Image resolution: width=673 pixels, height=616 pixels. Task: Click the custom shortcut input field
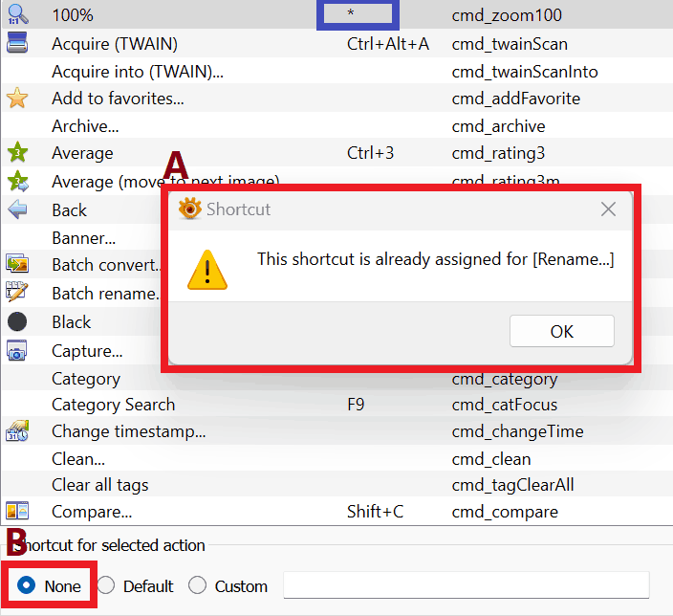click(467, 584)
